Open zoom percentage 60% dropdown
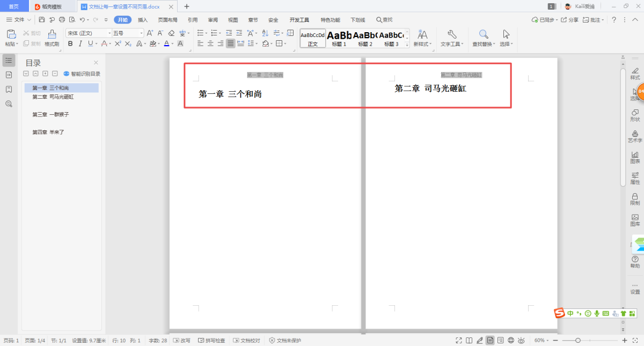644x346 pixels. tap(541, 341)
